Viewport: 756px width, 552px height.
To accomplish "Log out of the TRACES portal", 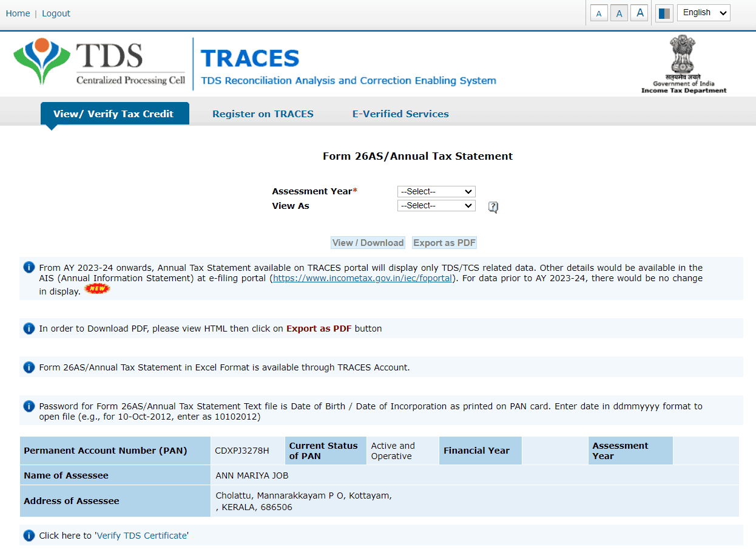I will click(56, 13).
